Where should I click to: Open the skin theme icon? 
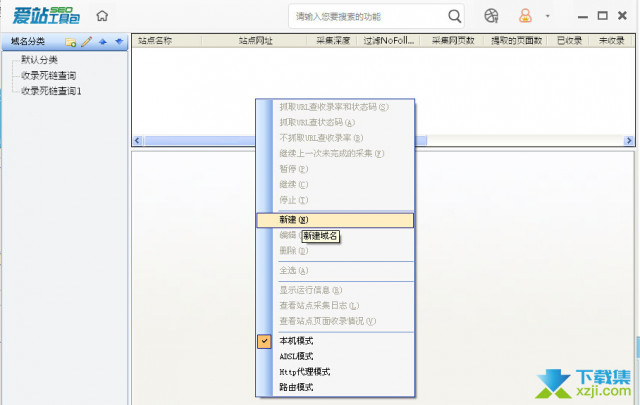[491, 16]
